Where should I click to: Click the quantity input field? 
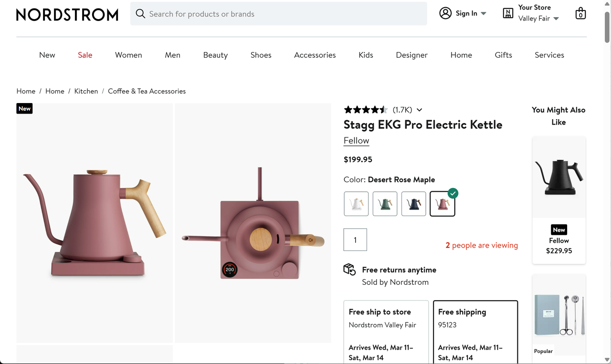355,239
